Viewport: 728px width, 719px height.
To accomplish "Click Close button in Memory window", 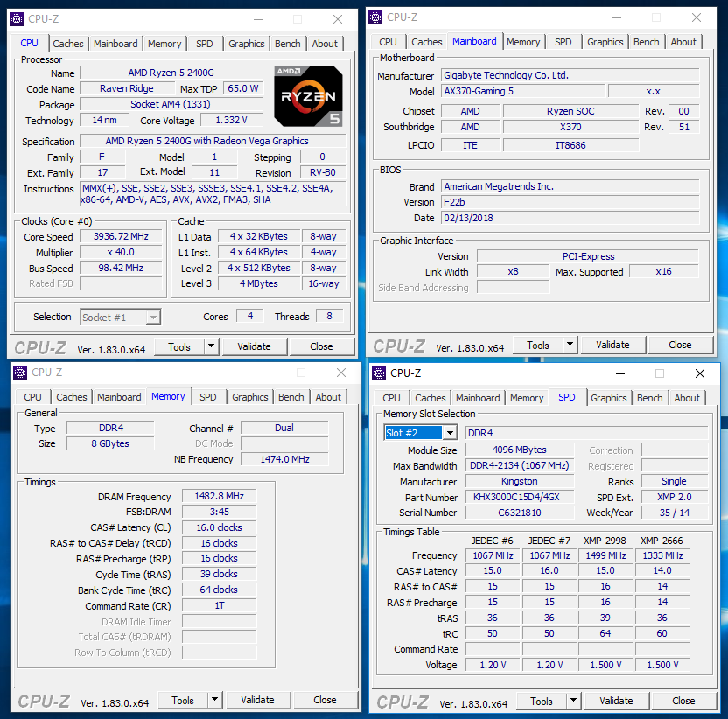I will coord(325,700).
